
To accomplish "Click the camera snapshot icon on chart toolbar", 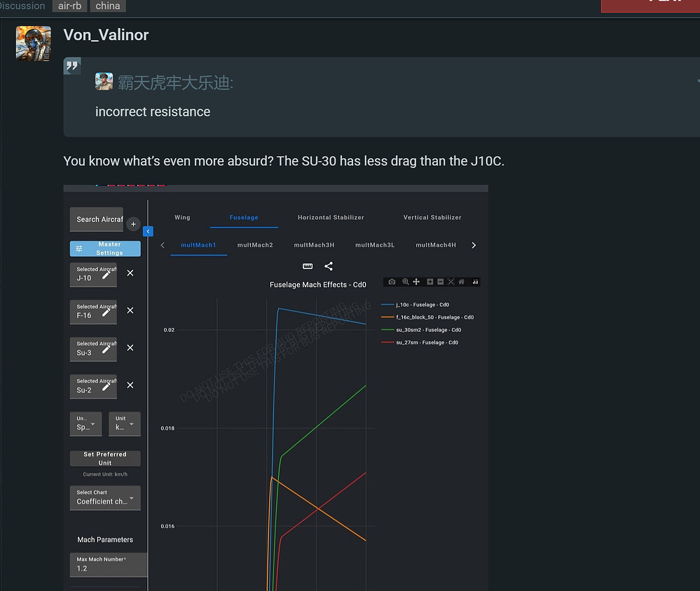I will pos(392,281).
